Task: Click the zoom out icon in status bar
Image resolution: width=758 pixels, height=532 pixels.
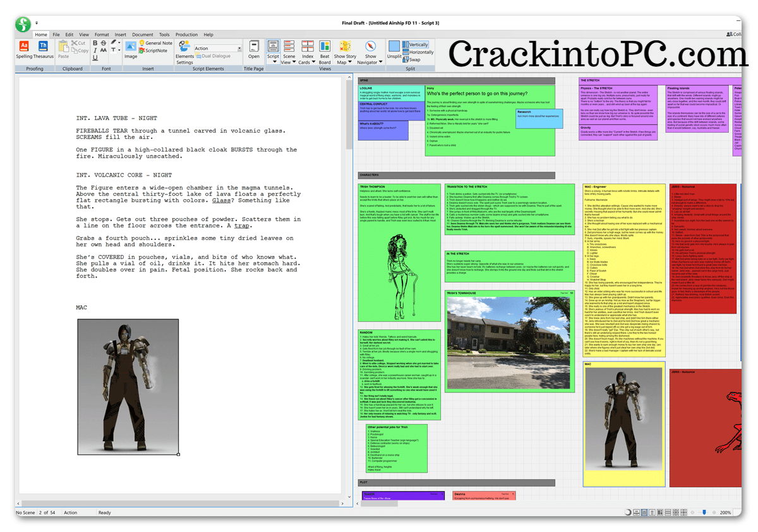Action: pyautogui.click(x=693, y=512)
